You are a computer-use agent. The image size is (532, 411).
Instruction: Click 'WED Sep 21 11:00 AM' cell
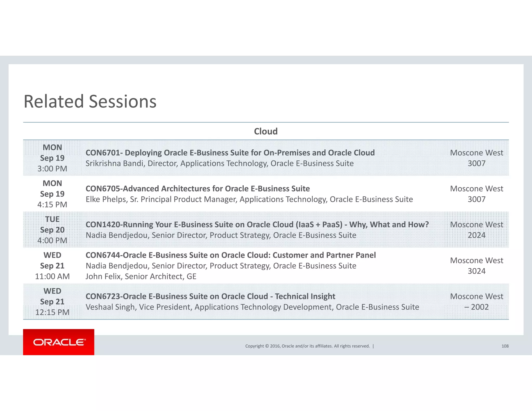52,266
